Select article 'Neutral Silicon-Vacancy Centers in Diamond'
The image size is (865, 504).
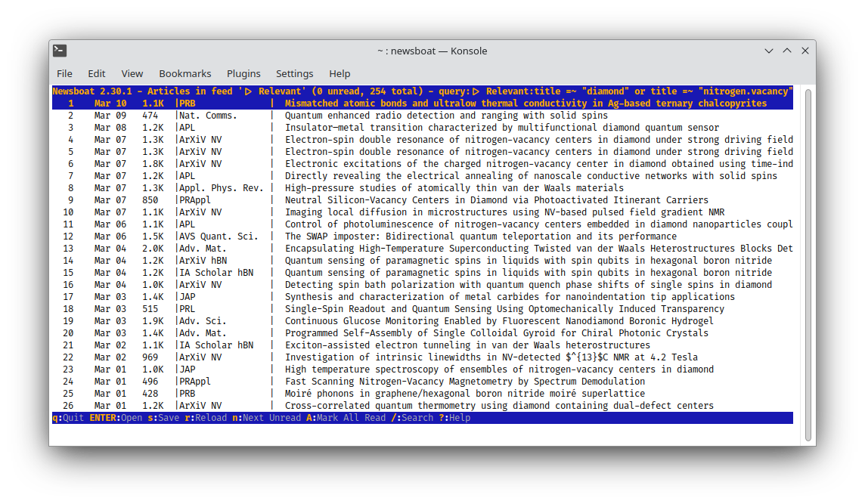[x=423, y=200]
